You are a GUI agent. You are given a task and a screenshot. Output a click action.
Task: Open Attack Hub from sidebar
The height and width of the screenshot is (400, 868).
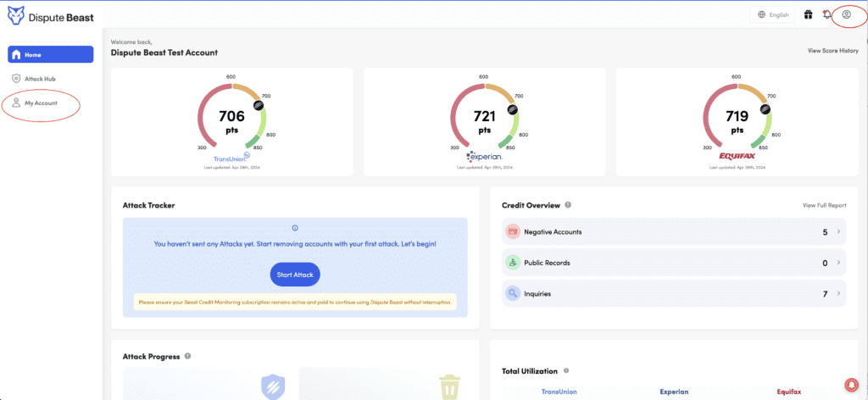[x=40, y=79]
